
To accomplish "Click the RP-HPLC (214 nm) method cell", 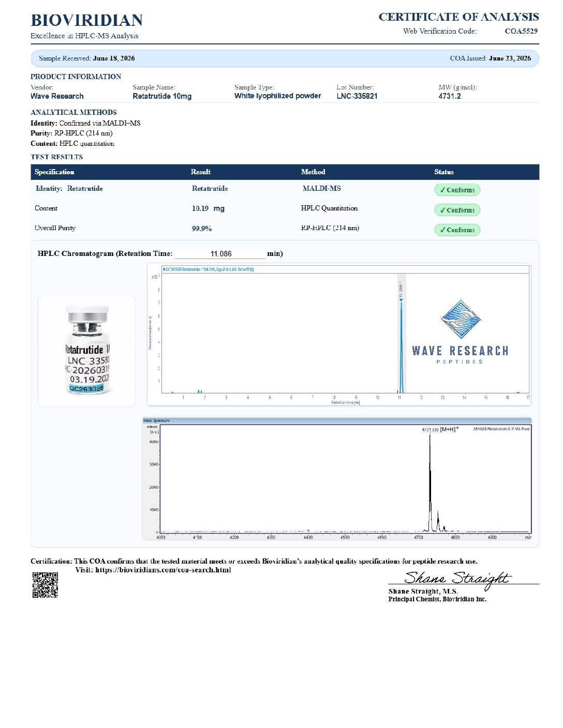I will (330, 228).
